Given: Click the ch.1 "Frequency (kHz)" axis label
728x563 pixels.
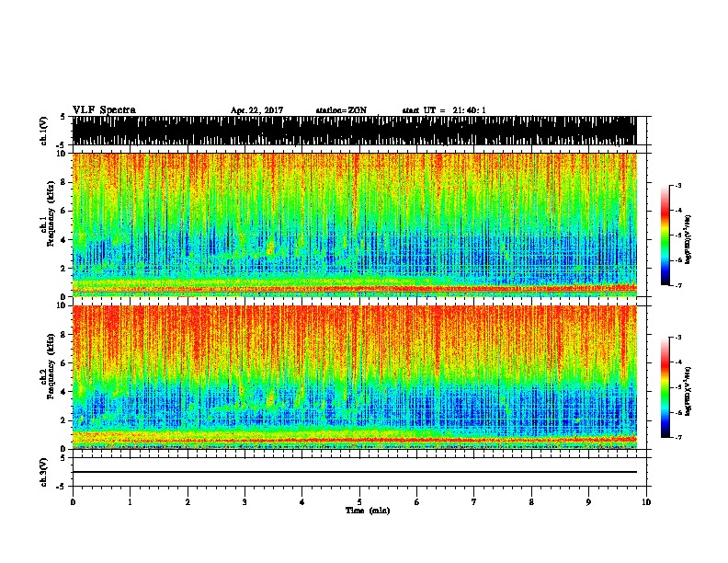Looking at the screenshot, I should [x=51, y=213].
